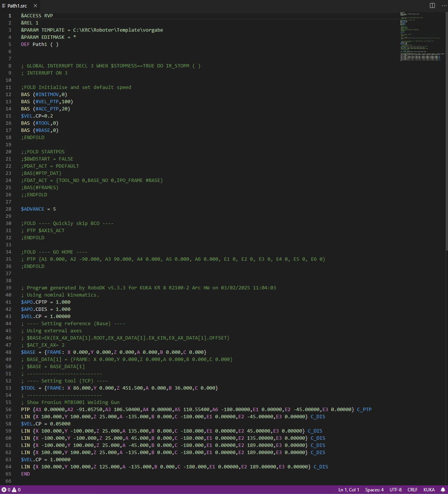This screenshot has width=448, height=494.
Task: Click the Spaces: 4 indentation setting
Action: coord(374,490)
